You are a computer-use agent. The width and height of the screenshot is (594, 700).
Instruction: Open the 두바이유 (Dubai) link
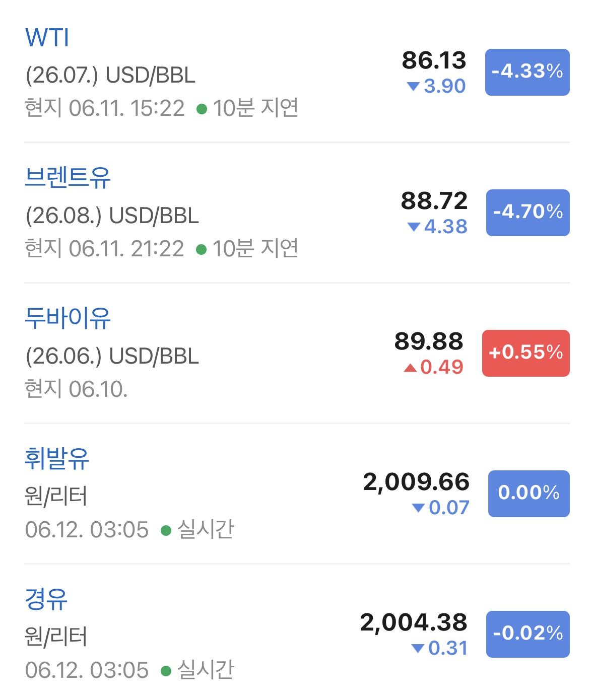pos(68,318)
